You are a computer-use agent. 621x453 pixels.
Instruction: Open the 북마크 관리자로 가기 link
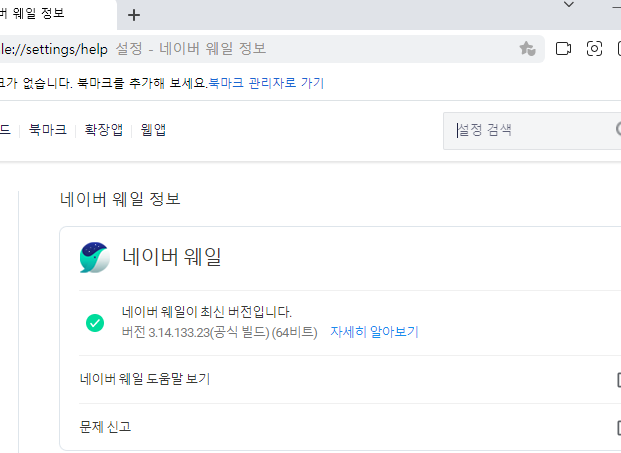(265, 83)
